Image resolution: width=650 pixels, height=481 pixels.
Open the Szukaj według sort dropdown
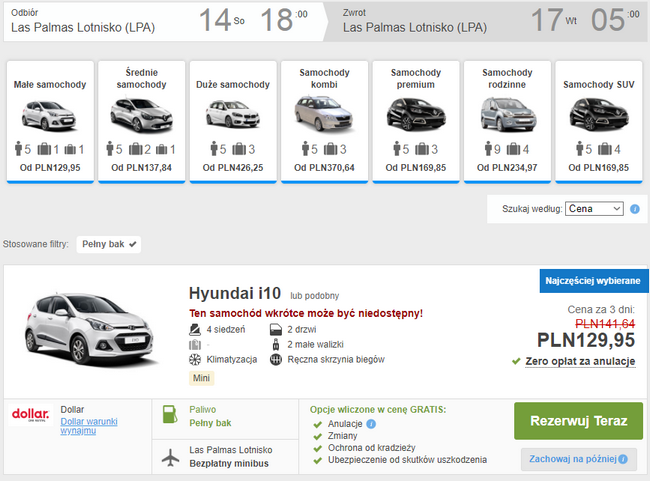tap(594, 208)
